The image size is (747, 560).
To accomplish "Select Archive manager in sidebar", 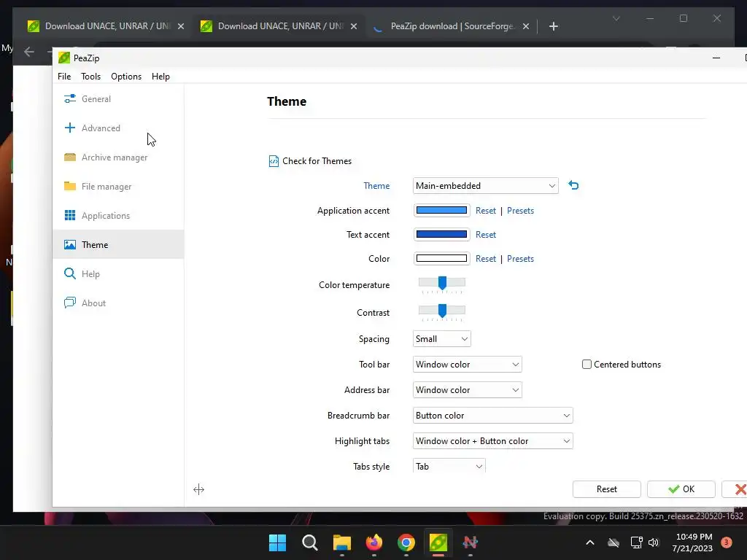I will tap(118, 157).
